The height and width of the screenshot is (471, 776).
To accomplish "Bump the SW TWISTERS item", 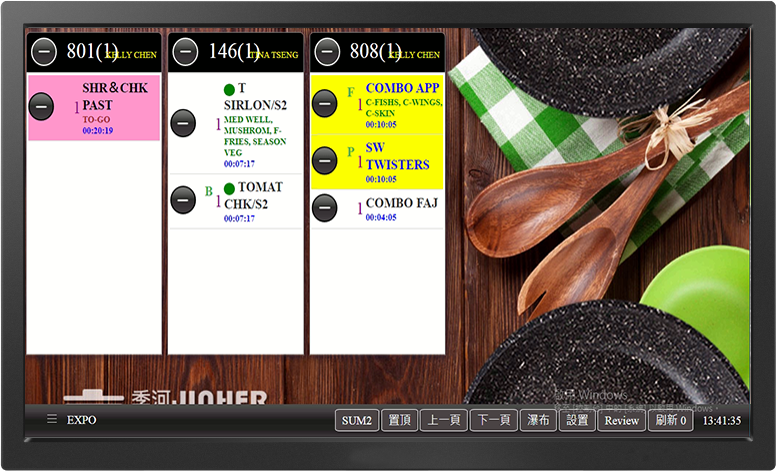I will 325,161.
